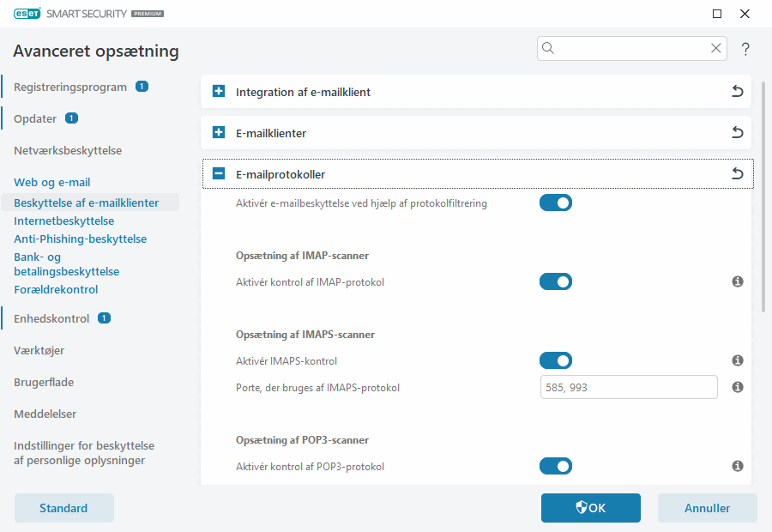Screen dimensions: 772x532
Task: Revert E-mailklienter section settings
Action: (737, 133)
